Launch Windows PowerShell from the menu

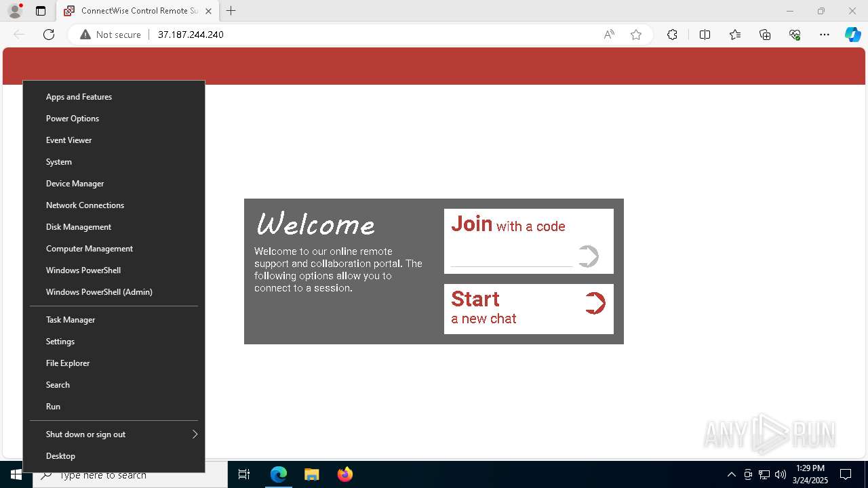[114, 270]
